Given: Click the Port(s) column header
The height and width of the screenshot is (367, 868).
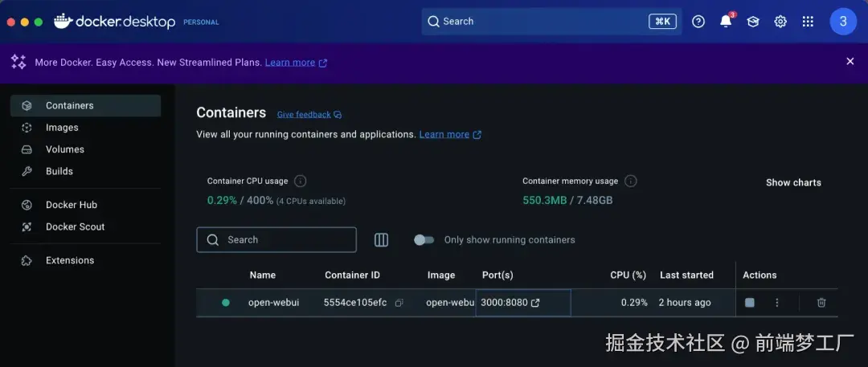Looking at the screenshot, I should pyautogui.click(x=497, y=275).
